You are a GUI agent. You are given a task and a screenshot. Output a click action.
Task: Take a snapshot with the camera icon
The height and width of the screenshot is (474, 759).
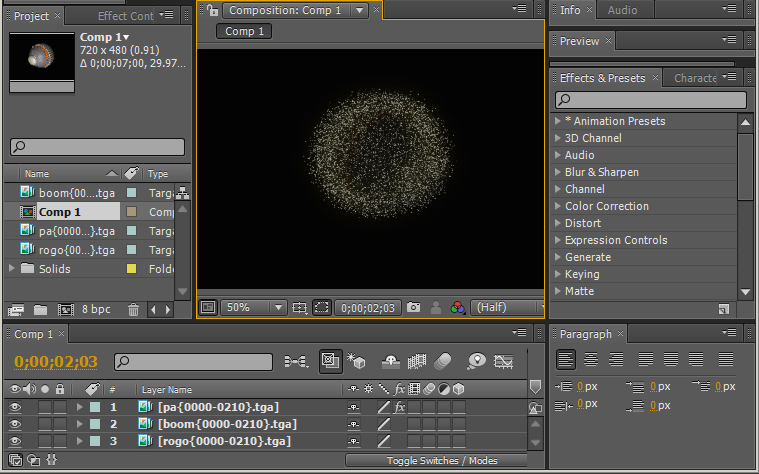tap(413, 307)
